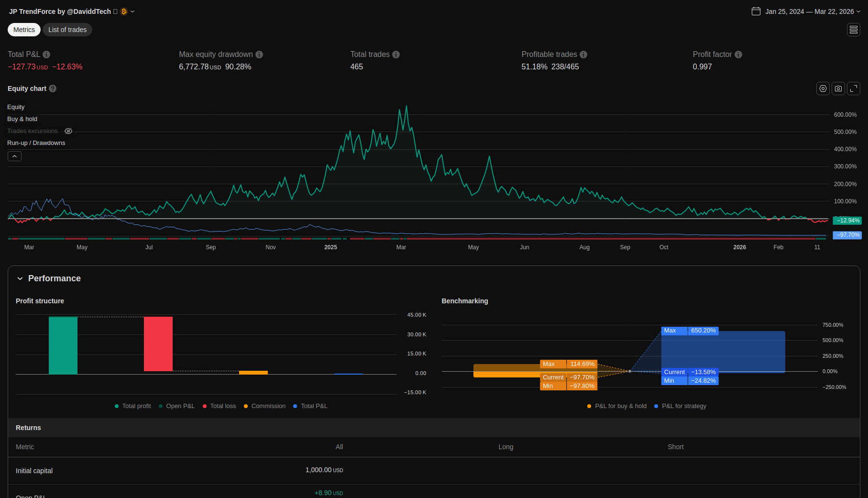Open equity chart settings hexagon icon

coord(823,89)
